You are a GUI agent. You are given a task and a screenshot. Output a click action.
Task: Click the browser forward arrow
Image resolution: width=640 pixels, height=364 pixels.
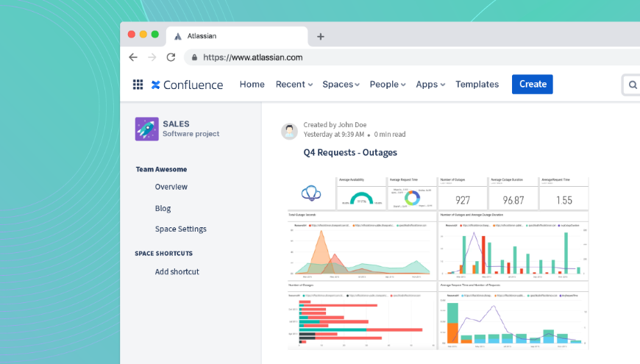coord(152,57)
